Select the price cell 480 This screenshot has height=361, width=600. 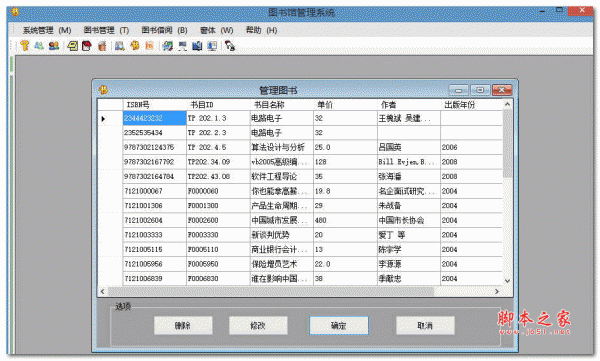345,220
